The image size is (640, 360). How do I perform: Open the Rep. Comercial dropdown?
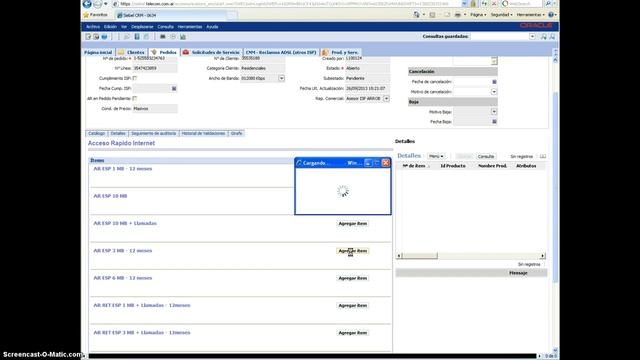point(386,99)
